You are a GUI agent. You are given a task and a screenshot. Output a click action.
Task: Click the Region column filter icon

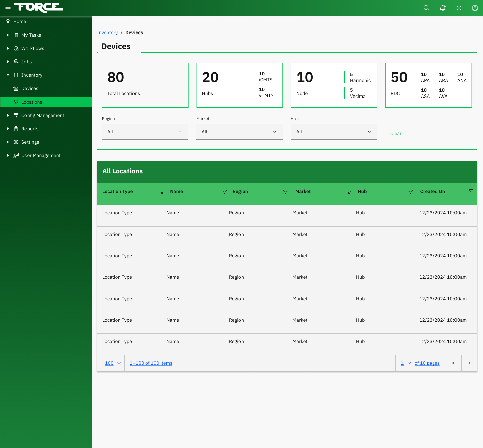click(x=285, y=192)
